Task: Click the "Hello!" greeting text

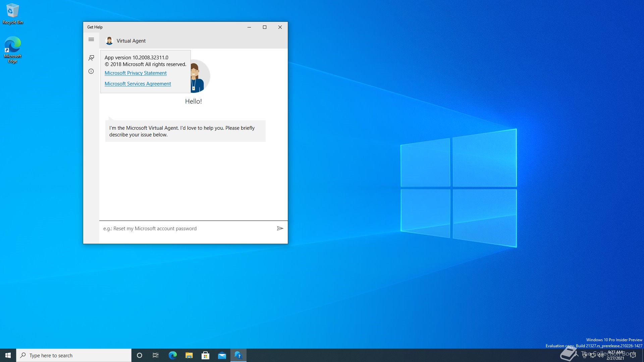Action: 194,101
